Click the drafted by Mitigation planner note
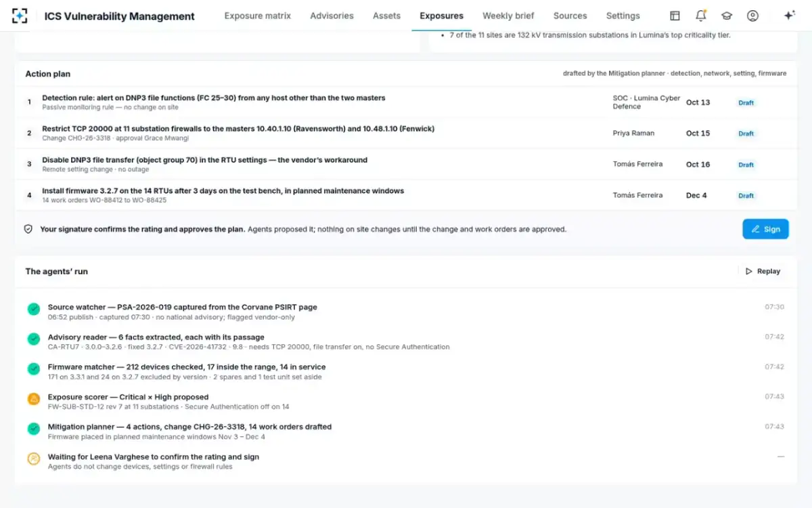812x508 pixels. click(675, 73)
